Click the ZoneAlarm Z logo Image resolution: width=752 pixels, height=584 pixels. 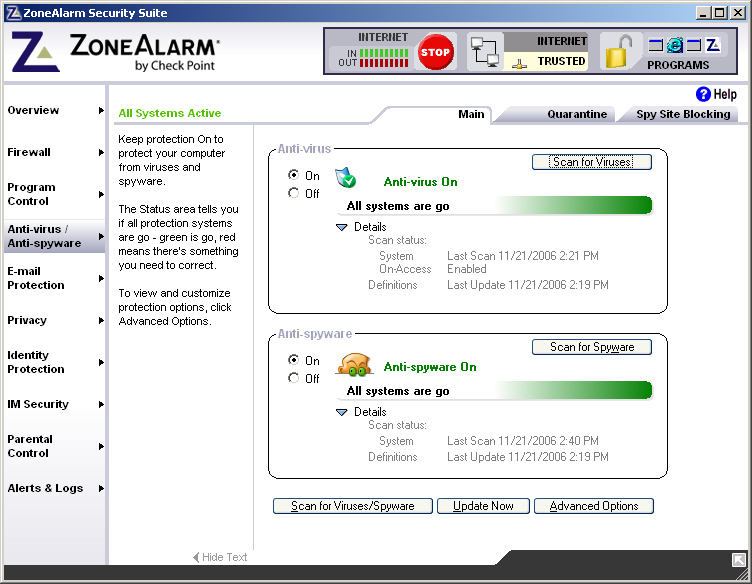point(35,52)
